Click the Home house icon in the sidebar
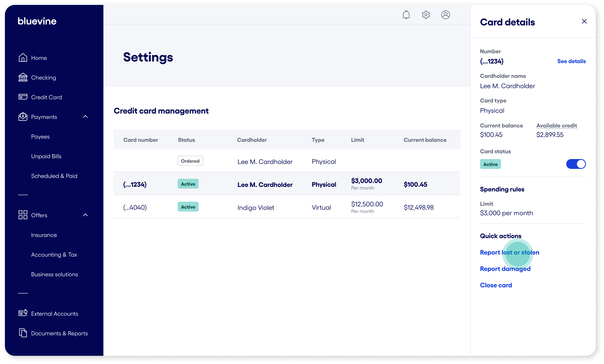This screenshot has width=604, height=364. tap(23, 58)
